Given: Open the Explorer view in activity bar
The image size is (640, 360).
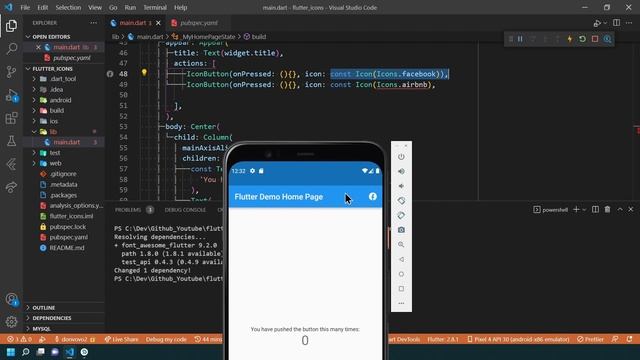Looking at the screenshot, I should point(11,26).
